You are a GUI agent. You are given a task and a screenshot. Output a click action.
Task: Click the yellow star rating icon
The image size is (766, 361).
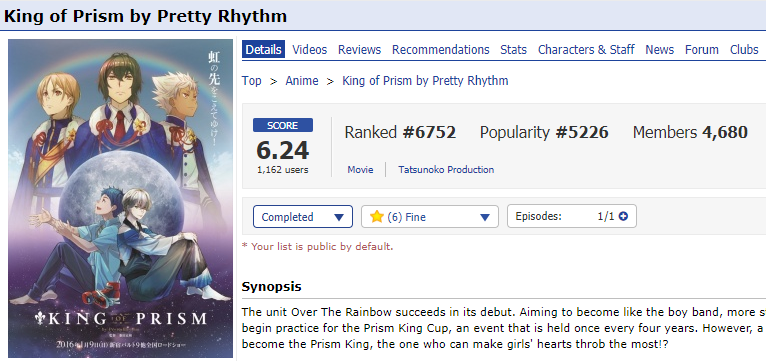376,216
